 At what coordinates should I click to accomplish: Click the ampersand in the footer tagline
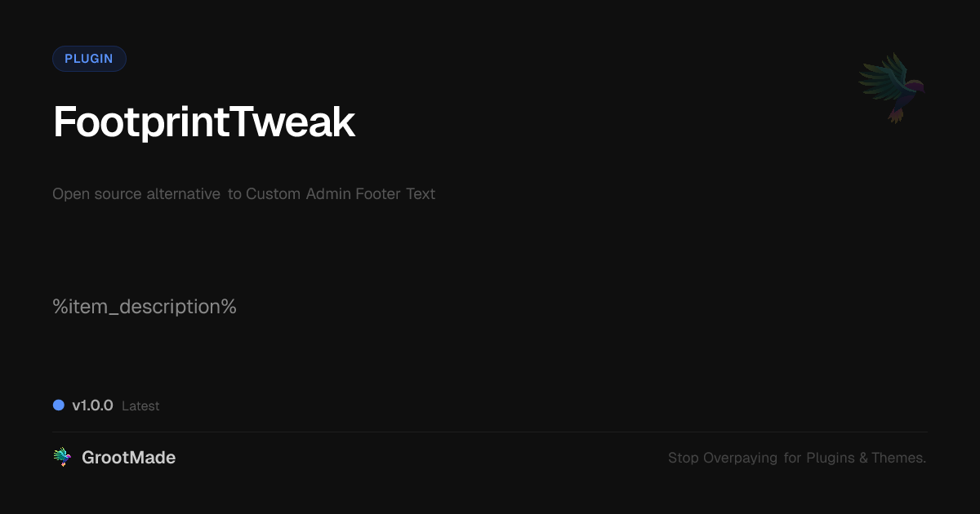tap(862, 458)
